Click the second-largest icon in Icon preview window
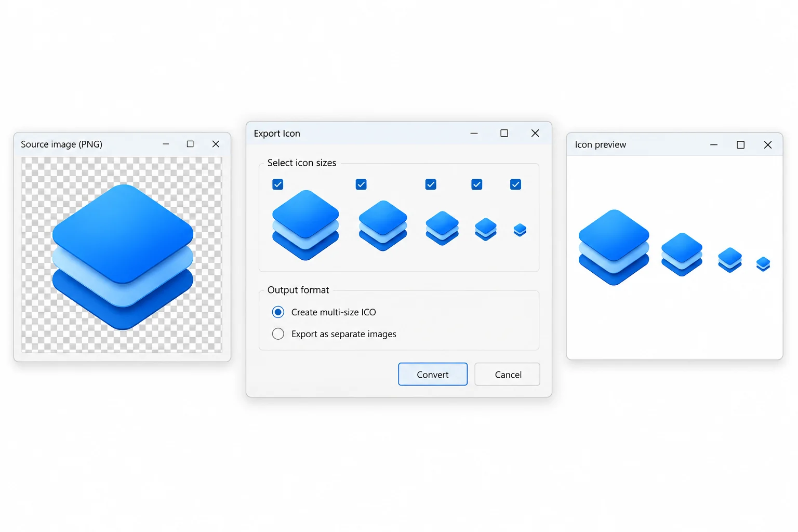This screenshot has width=798, height=532. tap(682, 255)
